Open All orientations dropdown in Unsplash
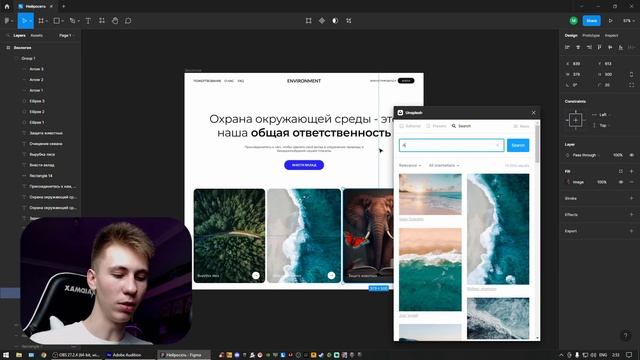The image size is (640, 360). point(444,165)
